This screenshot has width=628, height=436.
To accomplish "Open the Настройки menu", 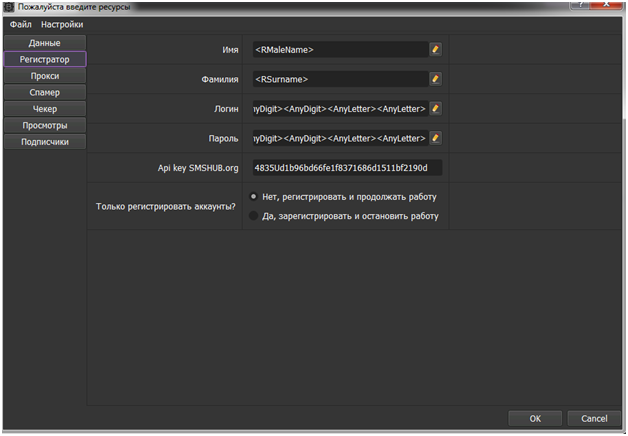I will pos(62,24).
